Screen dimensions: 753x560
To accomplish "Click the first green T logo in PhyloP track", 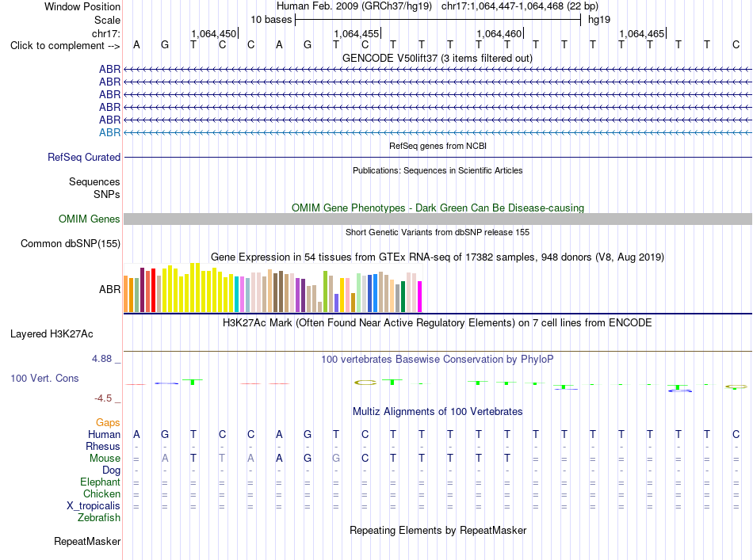I will 193,382.
